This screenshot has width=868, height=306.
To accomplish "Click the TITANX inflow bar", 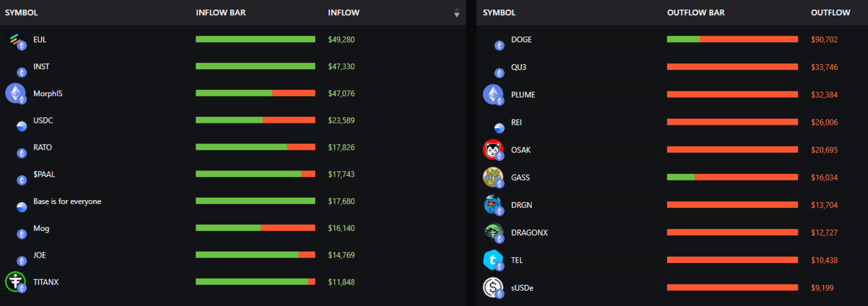I will point(255,282).
